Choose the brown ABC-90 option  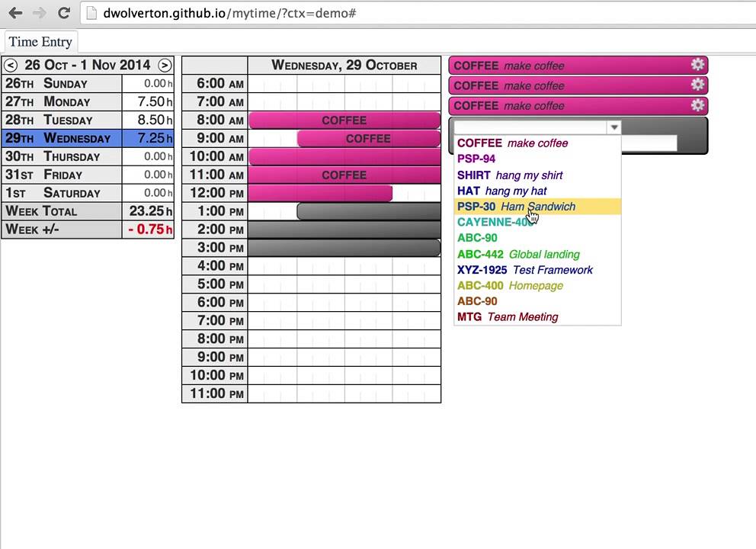(x=537, y=301)
